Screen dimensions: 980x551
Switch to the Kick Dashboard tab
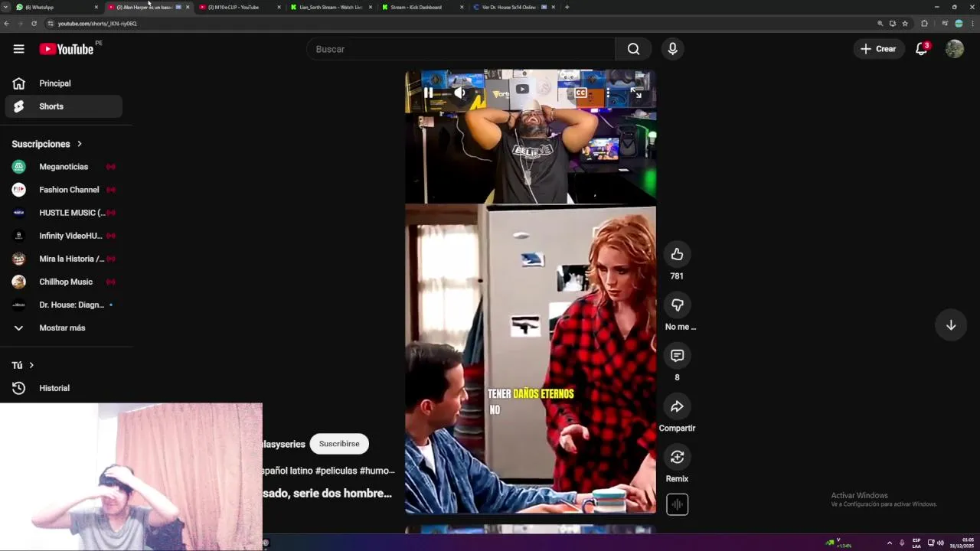423,7
